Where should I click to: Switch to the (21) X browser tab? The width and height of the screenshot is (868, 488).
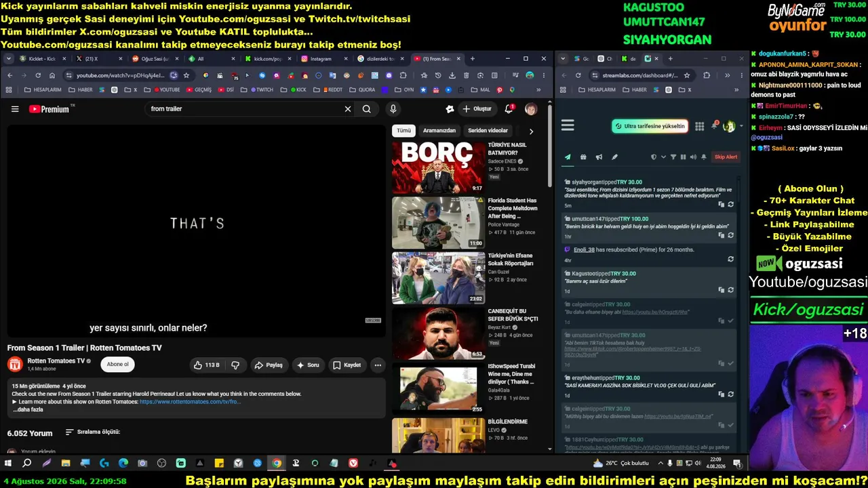point(99,59)
